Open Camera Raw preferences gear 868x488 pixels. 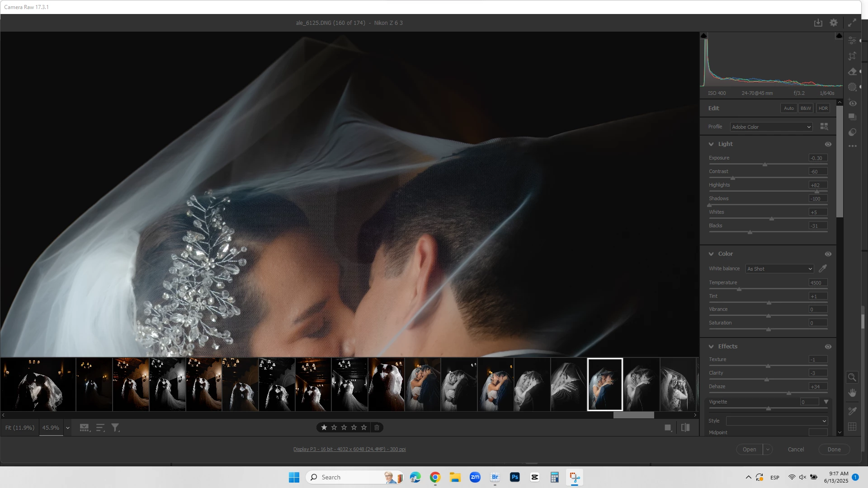pyautogui.click(x=834, y=23)
